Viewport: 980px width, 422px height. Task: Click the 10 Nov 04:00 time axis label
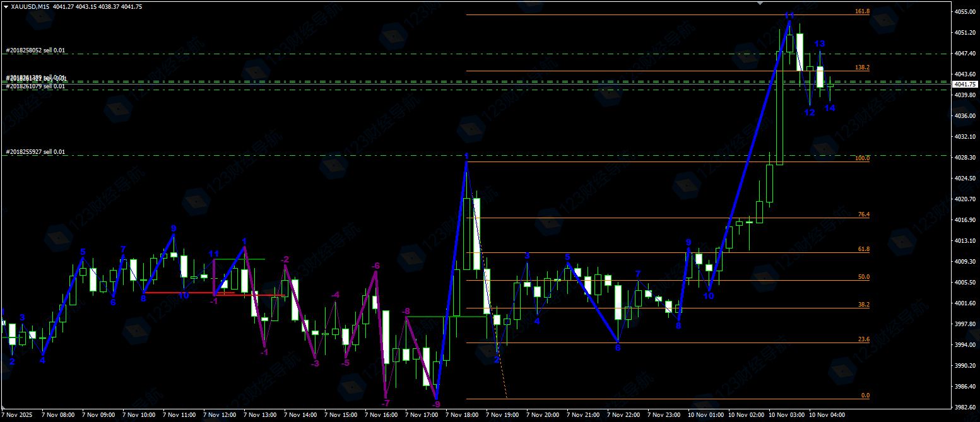[x=827, y=416]
